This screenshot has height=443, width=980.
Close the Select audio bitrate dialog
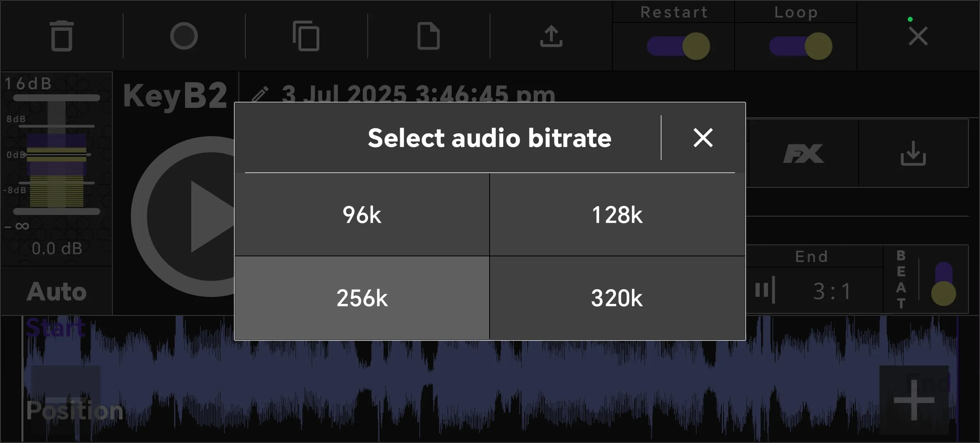point(703,137)
